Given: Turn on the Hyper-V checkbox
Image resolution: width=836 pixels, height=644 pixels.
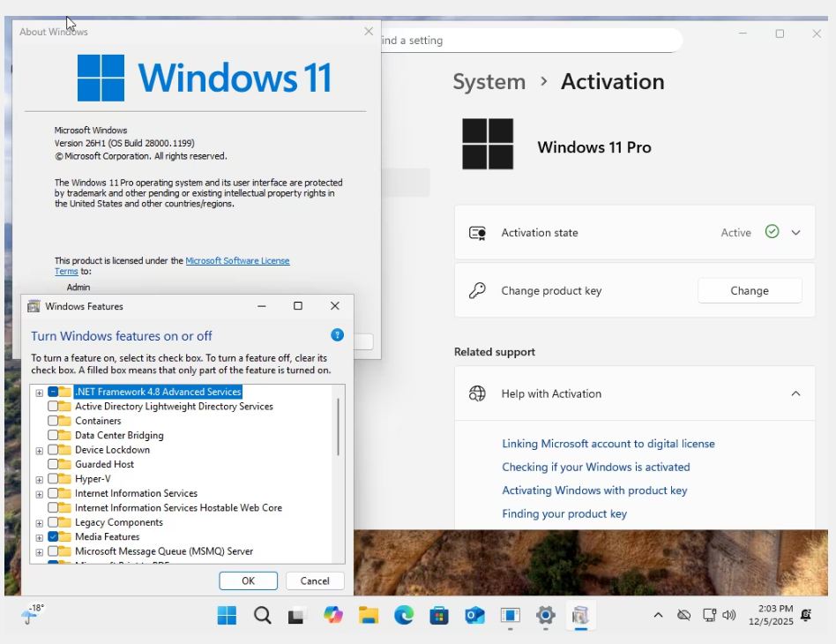Looking at the screenshot, I should click(x=53, y=479).
